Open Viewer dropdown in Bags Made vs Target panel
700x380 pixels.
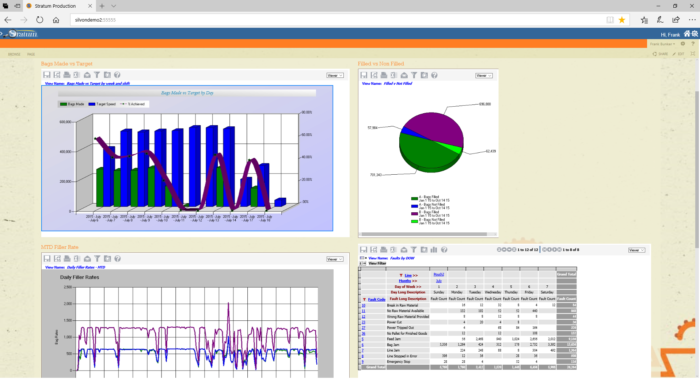click(335, 75)
